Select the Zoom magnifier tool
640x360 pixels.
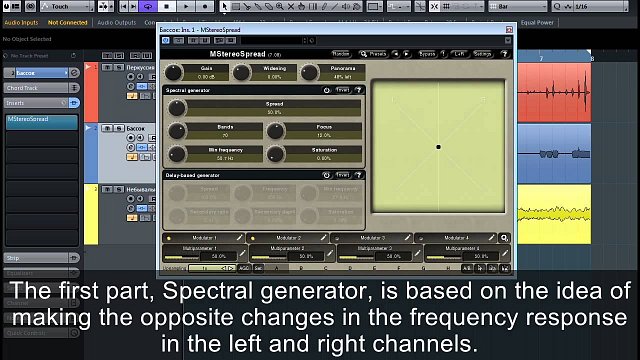(280, 6)
